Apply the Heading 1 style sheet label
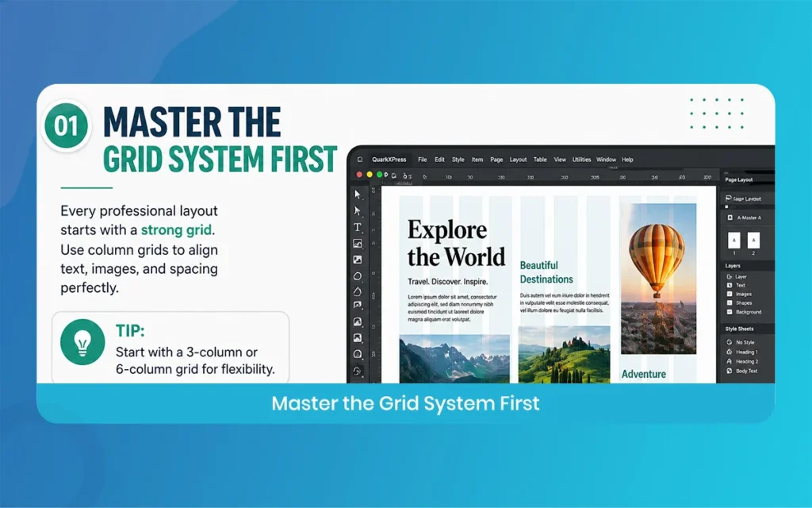Viewport: 812px width, 508px height. (747, 352)
